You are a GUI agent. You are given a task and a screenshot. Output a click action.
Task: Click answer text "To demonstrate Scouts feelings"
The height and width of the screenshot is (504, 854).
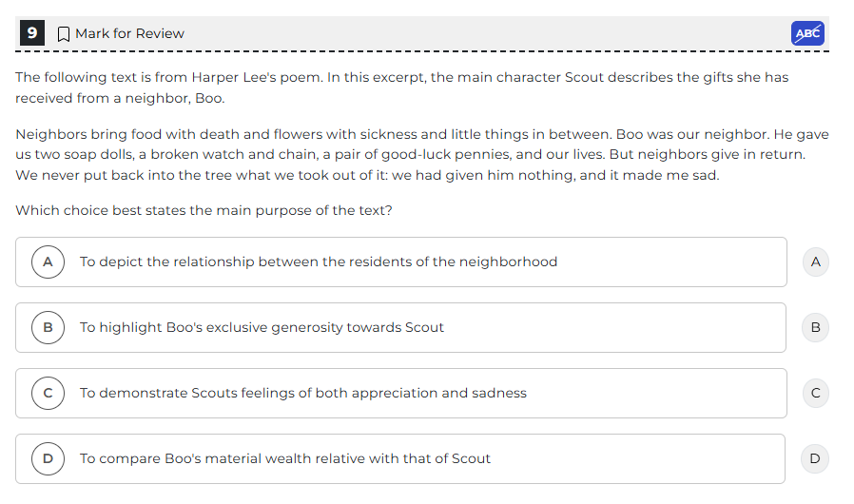click(302, 393)
